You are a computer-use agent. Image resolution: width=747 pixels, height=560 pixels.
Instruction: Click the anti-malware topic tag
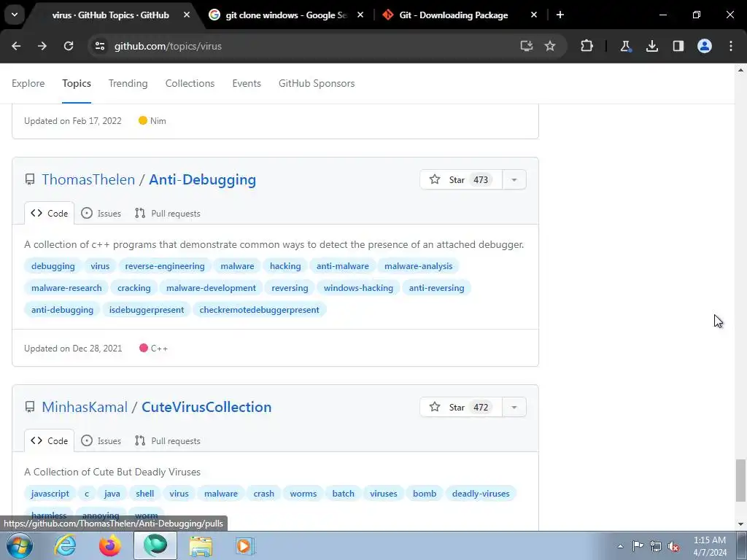click(343, 266)
